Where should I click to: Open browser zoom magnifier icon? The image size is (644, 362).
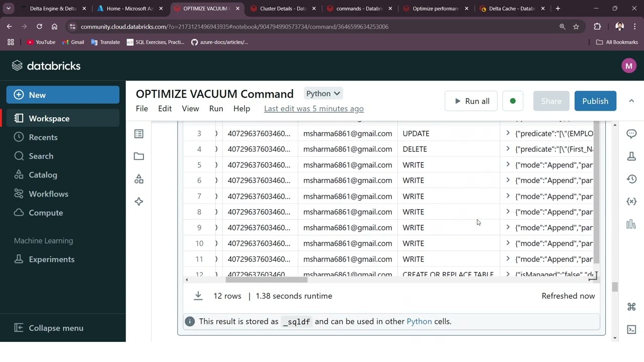click(x=562, y=27)
